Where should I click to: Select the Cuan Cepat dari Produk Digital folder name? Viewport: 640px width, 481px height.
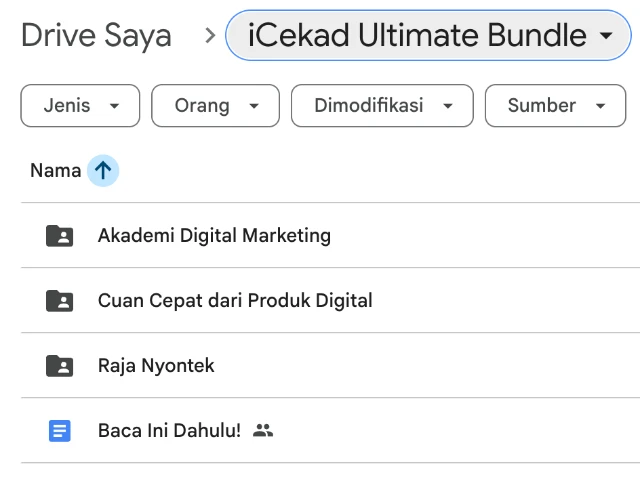pyautogui.click(x=235, y=301)
